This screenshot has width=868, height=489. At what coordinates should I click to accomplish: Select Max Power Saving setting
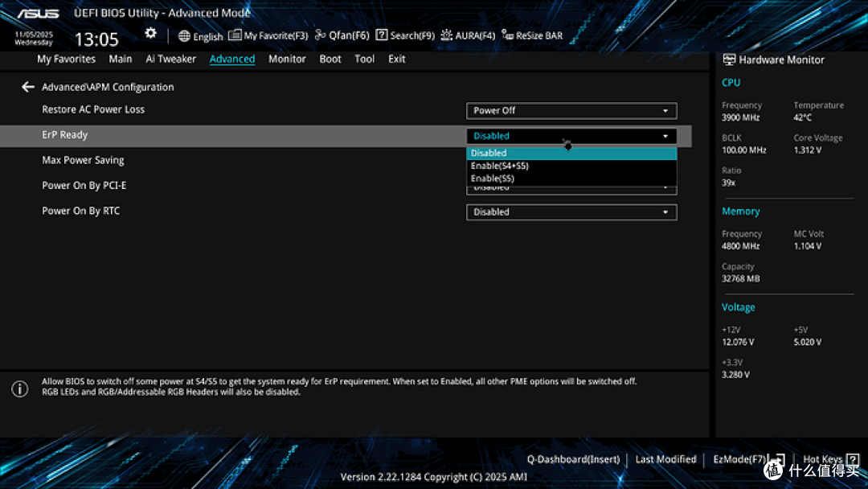click(x=83, y=160)
